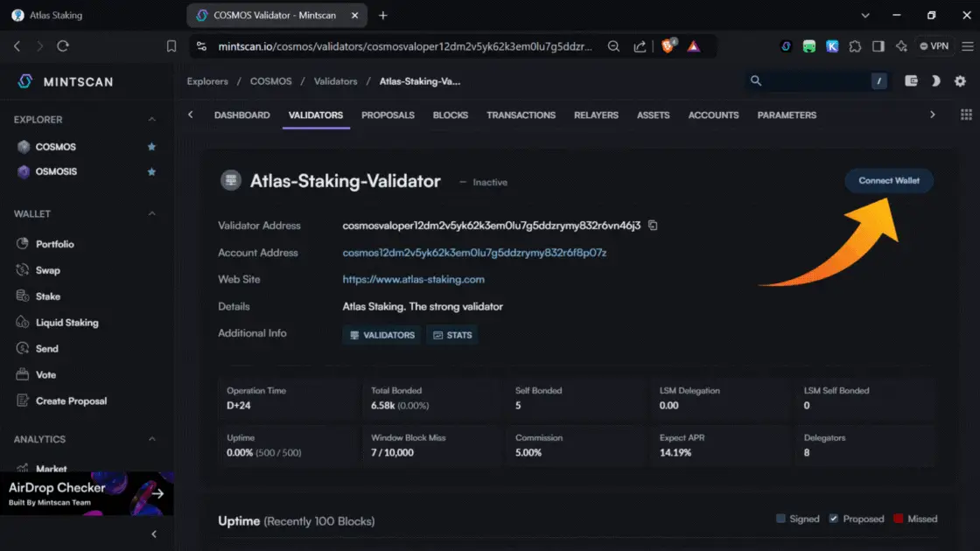Toggle dark mode moon icon

(935, 81)
